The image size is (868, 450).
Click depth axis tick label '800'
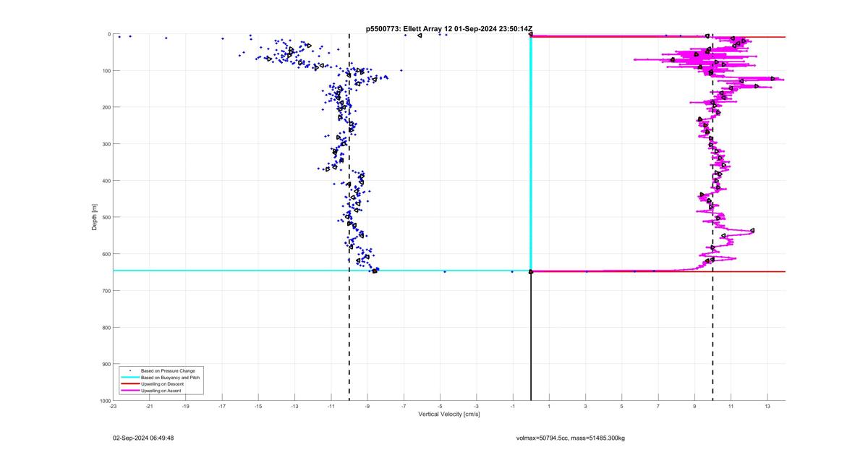pyautogui.click(x=106, y=327)
